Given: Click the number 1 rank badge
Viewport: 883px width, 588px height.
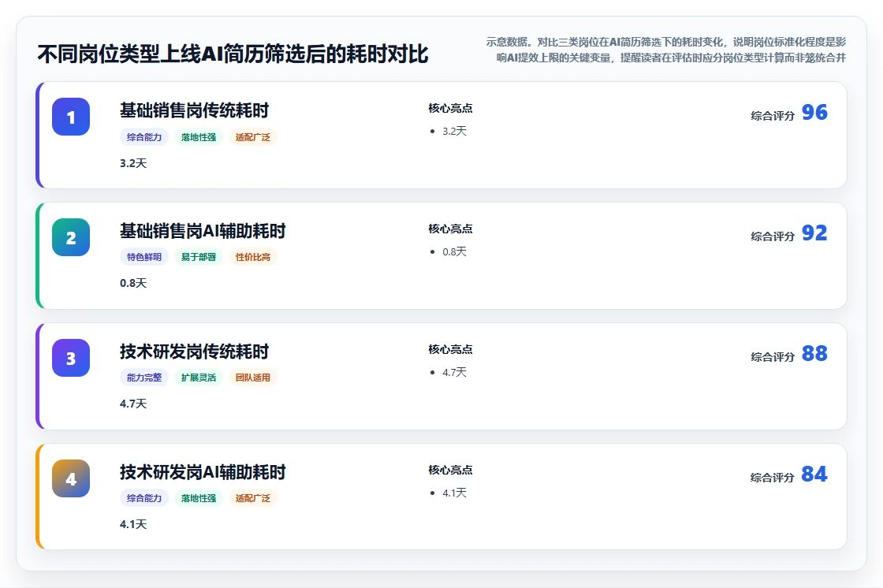Looking at the screenshot, I should coord(71,117).
